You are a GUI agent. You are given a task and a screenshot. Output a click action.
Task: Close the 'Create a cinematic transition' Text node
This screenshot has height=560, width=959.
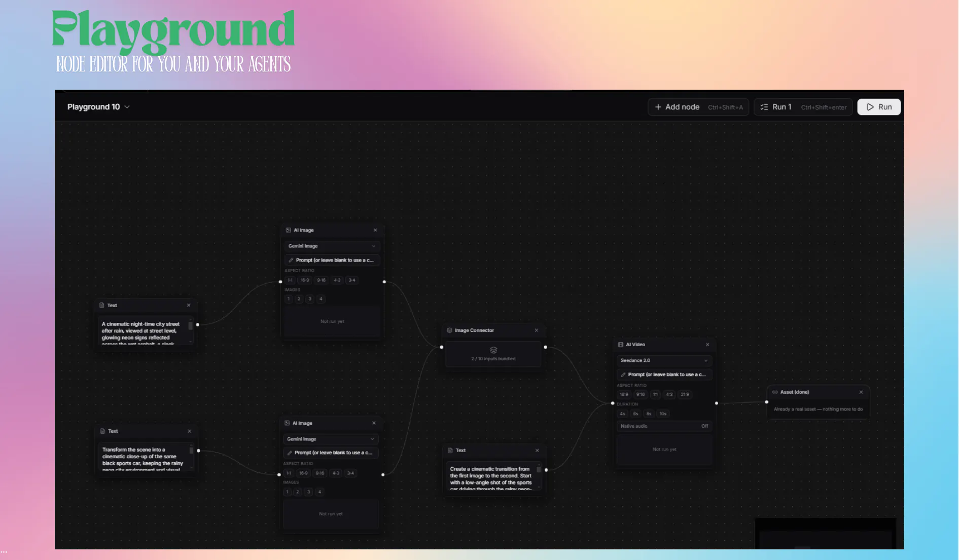click(537, 451)
